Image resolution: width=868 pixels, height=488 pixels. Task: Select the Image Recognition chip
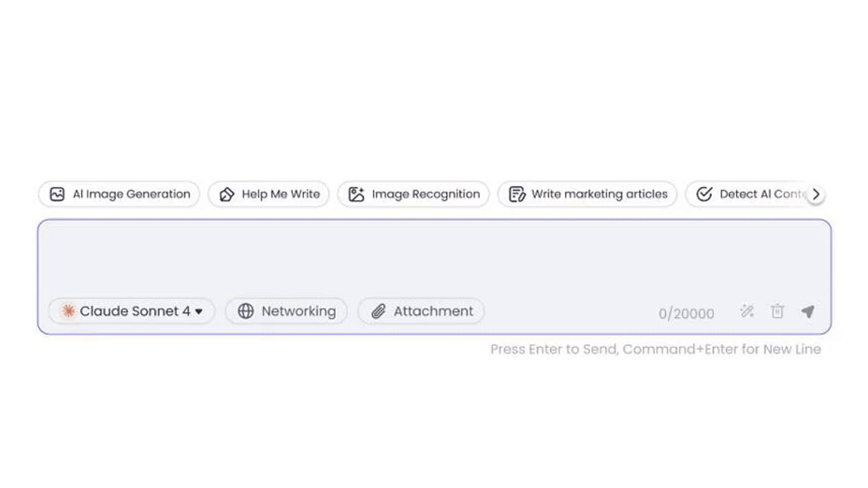point(413,194)
